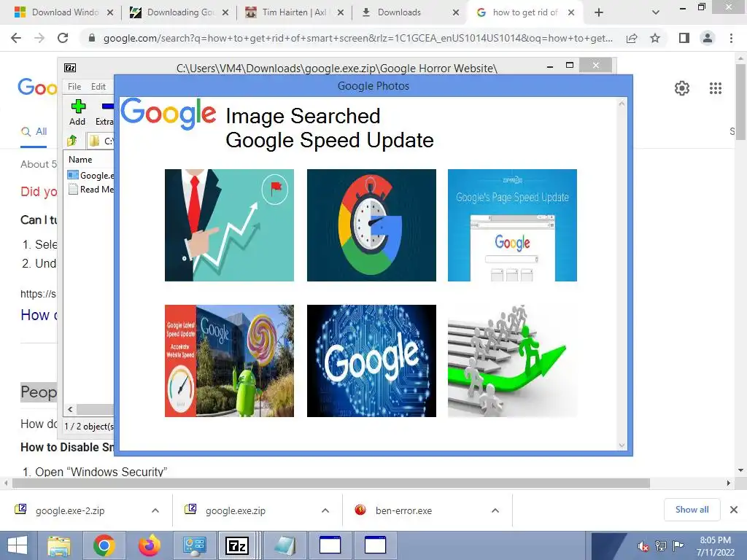Click the share page icon in address bar
The height and width of the screenshot is (560, 747).
pyautogui.click(x=632, y=38)
